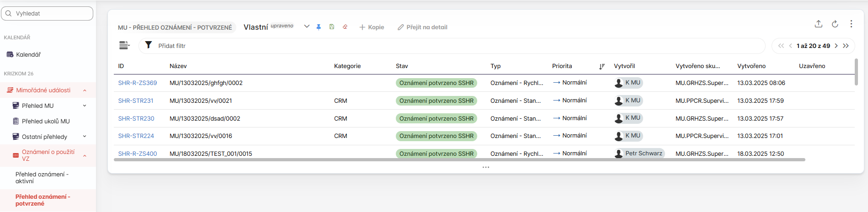This screenshot has width=868, height=212.
Task: Open Přehled oznámení - aktivní
Action: [42, 178]
